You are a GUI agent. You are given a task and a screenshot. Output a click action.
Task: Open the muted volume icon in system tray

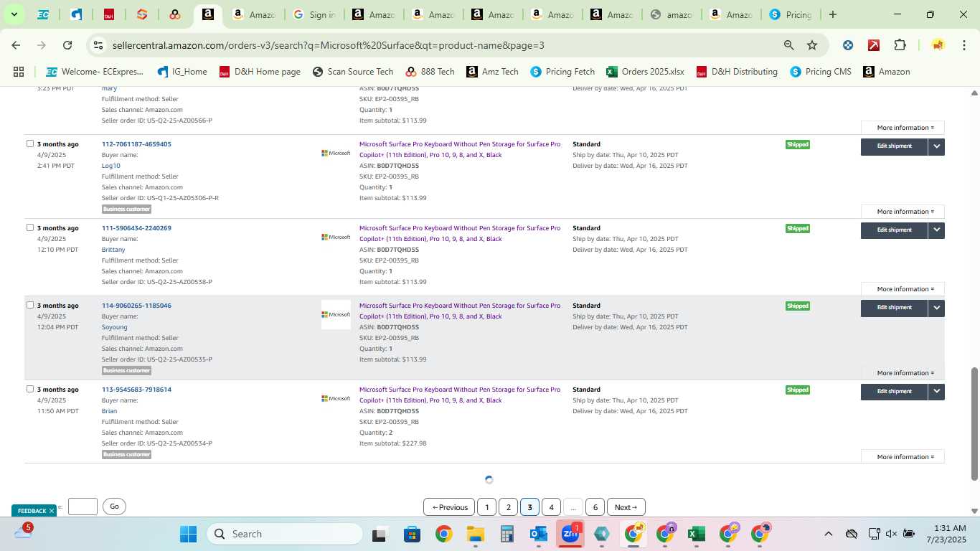click(x=891, y=534)
